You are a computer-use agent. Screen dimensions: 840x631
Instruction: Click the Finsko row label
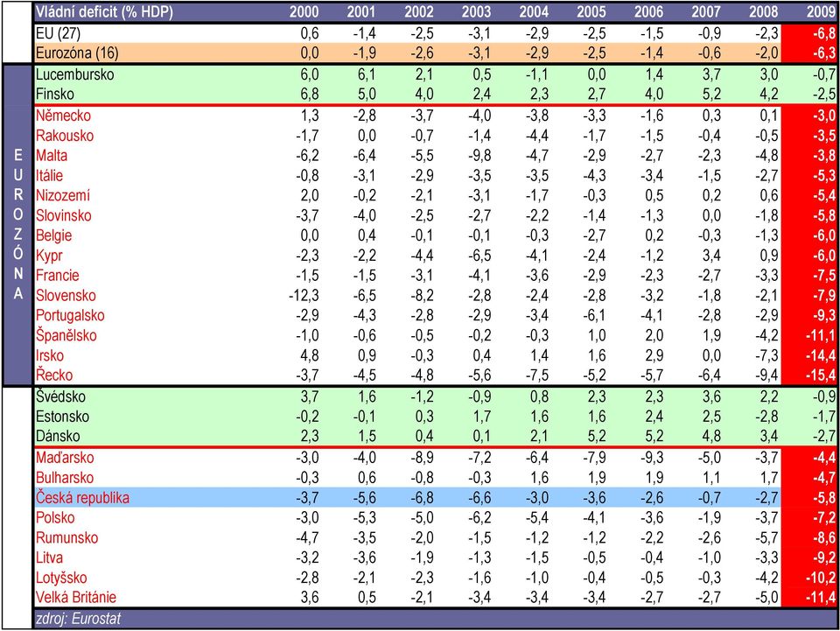(x=54, y=95)
